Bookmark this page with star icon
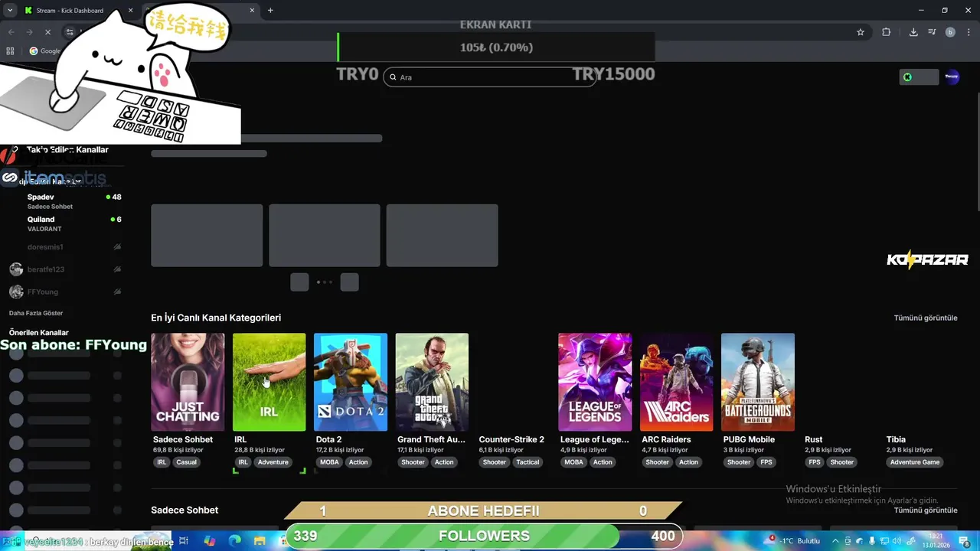 (x=861, y=32)
